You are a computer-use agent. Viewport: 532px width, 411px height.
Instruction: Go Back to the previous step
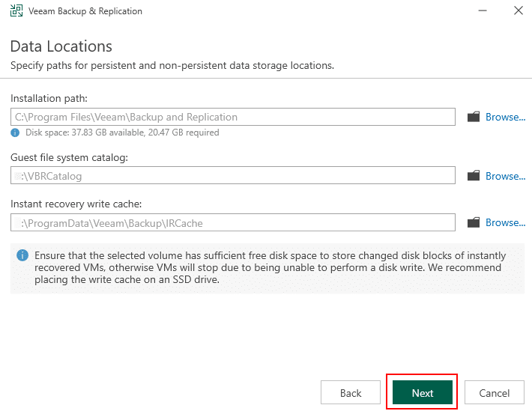click(x=351, y=392)
